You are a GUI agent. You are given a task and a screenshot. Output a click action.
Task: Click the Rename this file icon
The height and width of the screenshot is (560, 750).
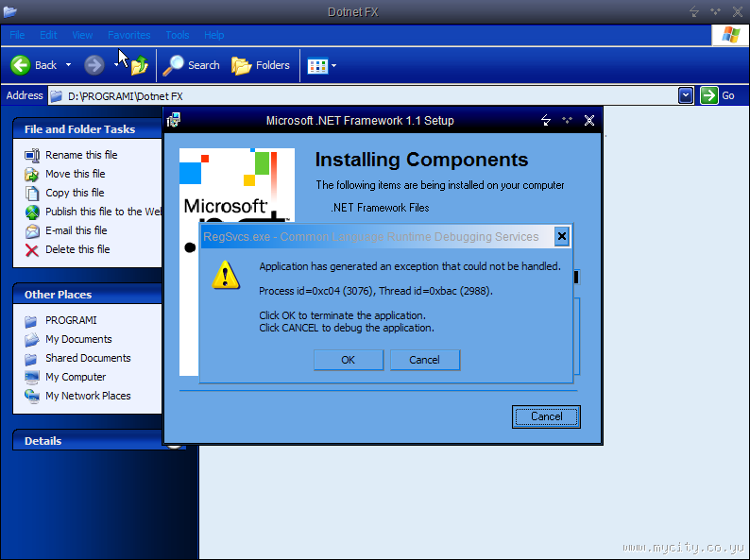click(x=32, y=156)
